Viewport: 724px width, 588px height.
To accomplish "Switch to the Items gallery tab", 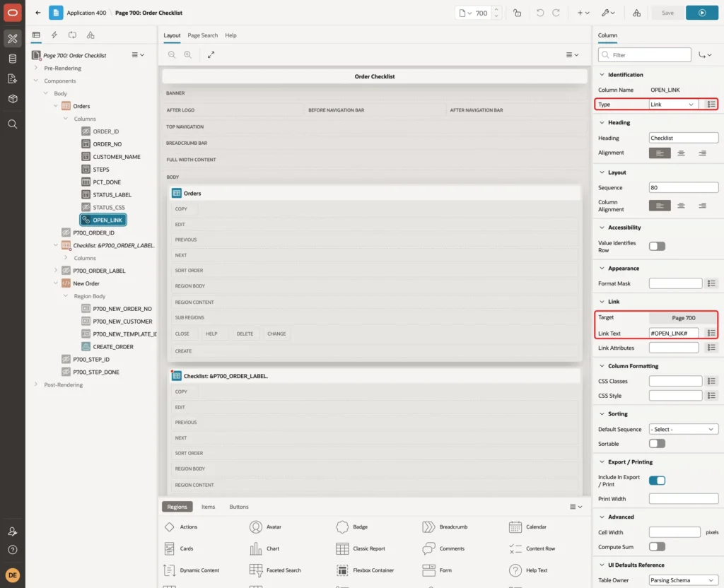I will (x=209, y=507).
